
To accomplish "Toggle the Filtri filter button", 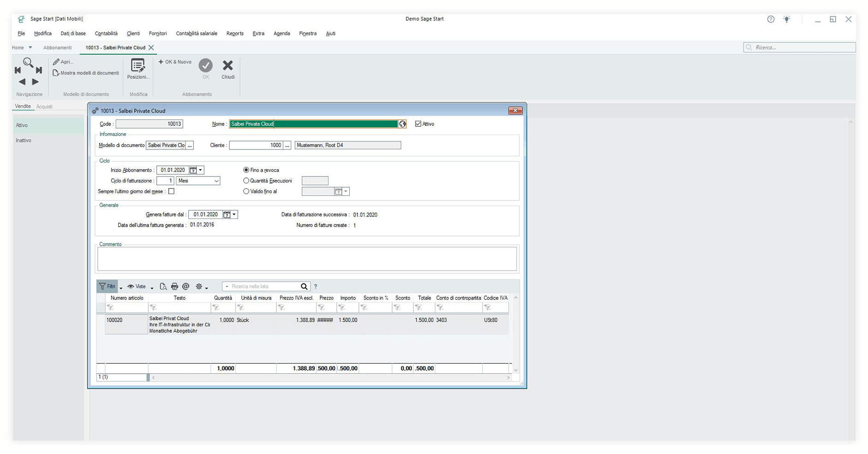I will (107, 287).
